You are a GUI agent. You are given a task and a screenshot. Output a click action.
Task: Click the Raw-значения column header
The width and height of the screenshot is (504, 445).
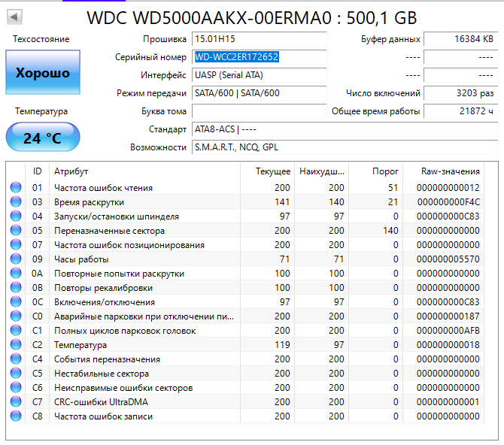click(x=444, y=171)
